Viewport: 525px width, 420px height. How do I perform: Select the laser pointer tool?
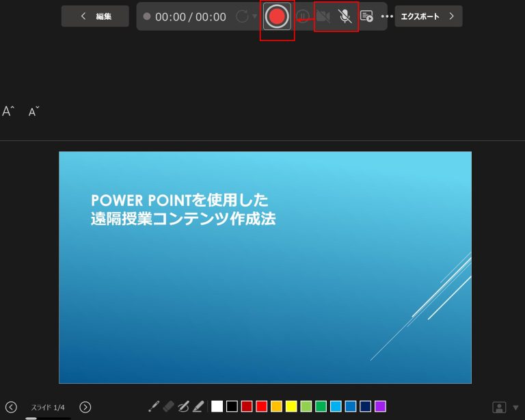154,406
